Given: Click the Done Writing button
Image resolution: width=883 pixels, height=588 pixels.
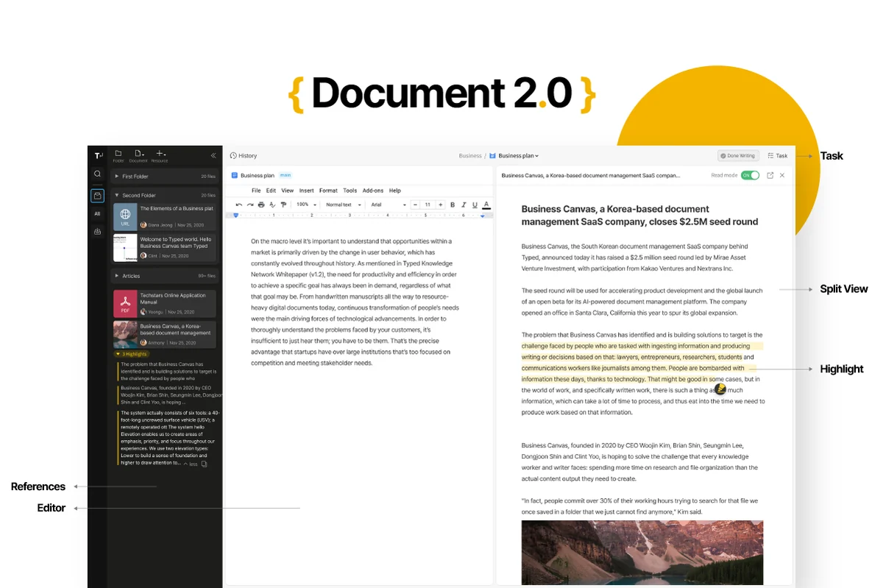Looking at the screenshot, I should click(738, 156).
